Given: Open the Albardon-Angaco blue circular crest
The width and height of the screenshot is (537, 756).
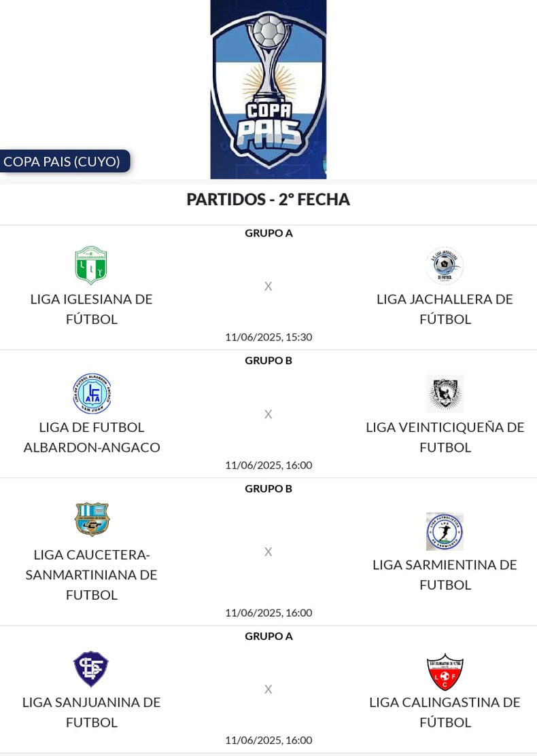Looking at the screenshot, I should pyautogui.click(x=92, y=393).
